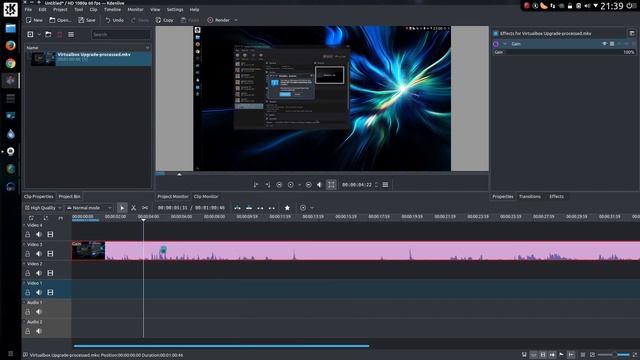Open the Render button dropdown arrow

(236, 20)
